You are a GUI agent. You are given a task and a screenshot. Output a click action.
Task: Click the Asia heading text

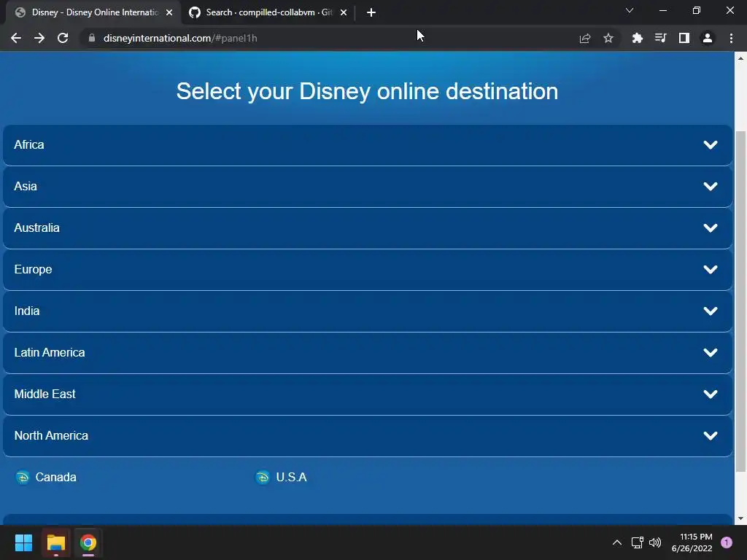click(26, 186)
